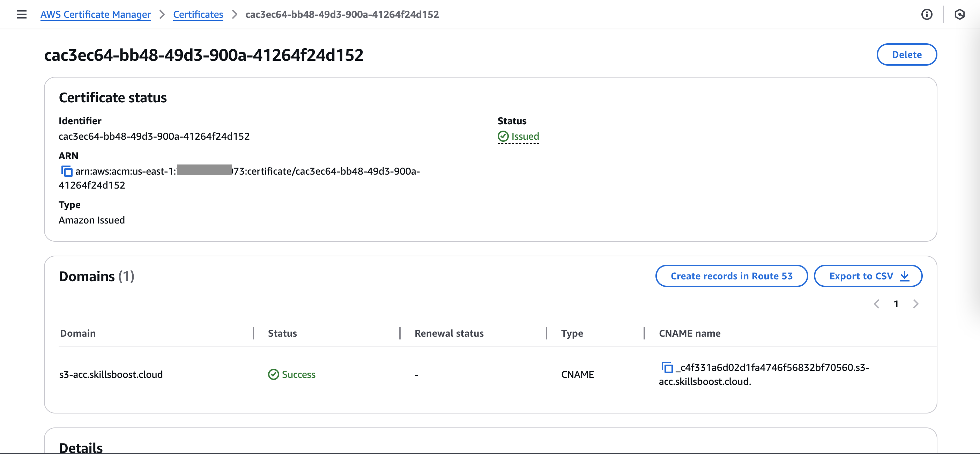
Task: Click the CNAME name column header
Action: [689, 334]
